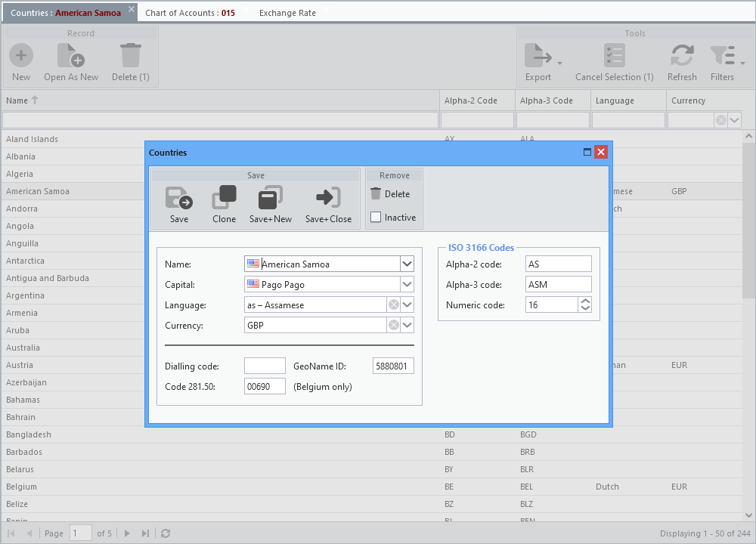Click the New record icon
Screen dimensions: 756x544
tap(21, 55)
